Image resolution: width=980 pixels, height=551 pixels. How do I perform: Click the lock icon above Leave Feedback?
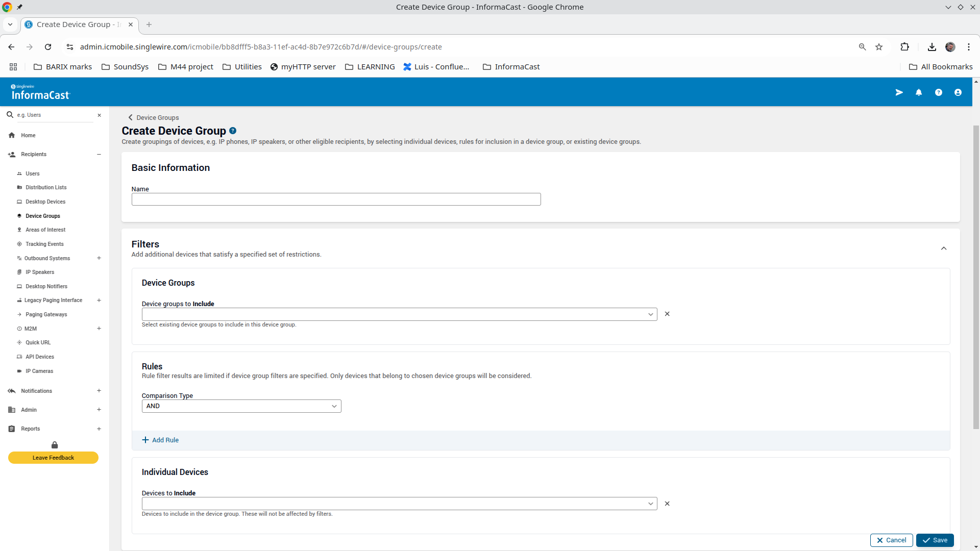55,445
